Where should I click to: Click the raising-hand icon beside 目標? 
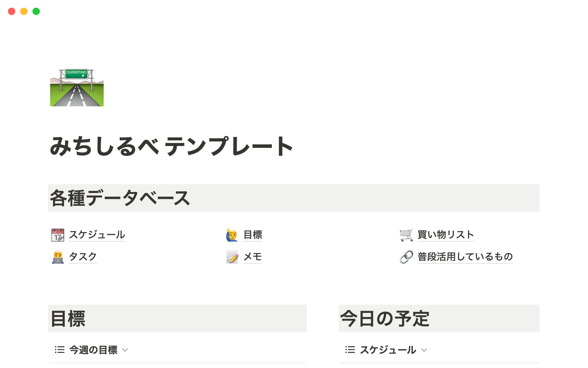(x=232, y=235)
